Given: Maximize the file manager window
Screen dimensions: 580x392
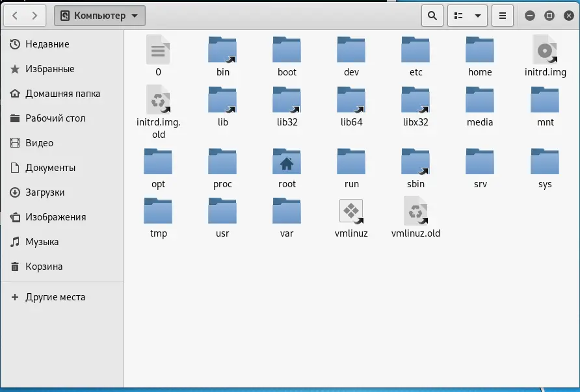Looking at the screenshot, I should [549, 16].
